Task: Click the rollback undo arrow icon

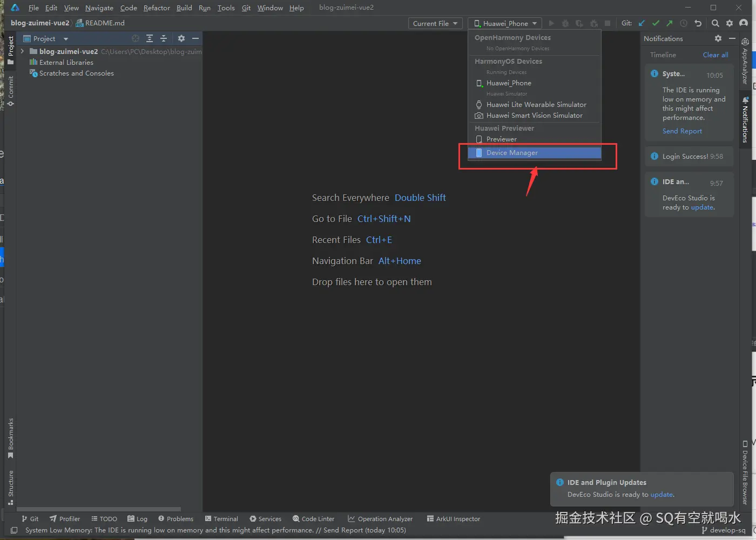Action: tap(698, 23)
